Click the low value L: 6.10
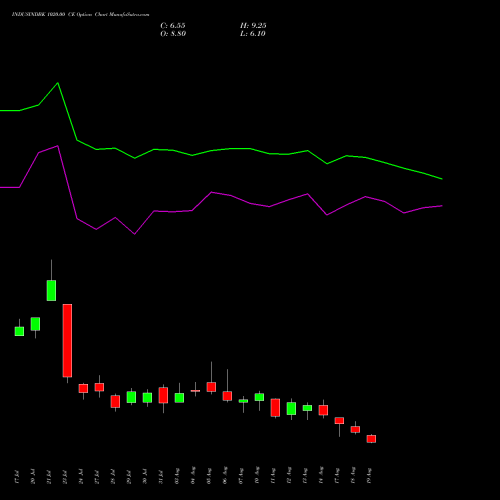The width and height of the screenshot is (500, 500). [253, 34]
